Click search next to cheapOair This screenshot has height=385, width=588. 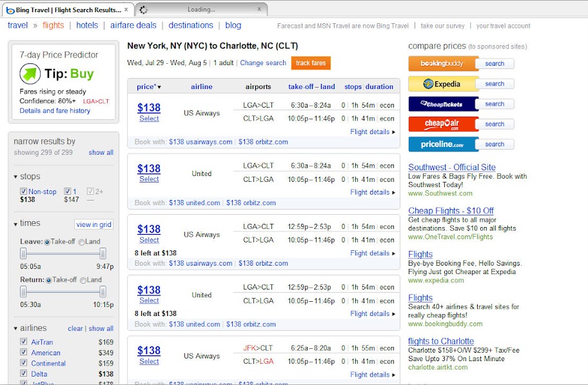point(495,124)
